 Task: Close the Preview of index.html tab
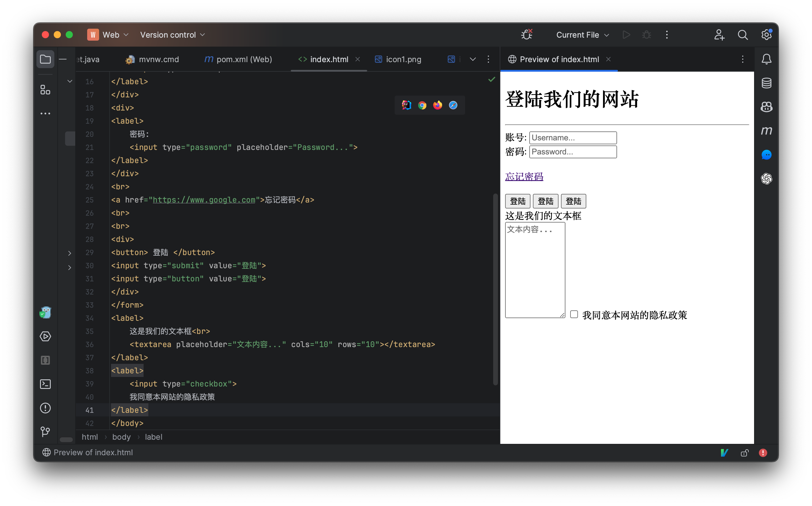point(608,59)
